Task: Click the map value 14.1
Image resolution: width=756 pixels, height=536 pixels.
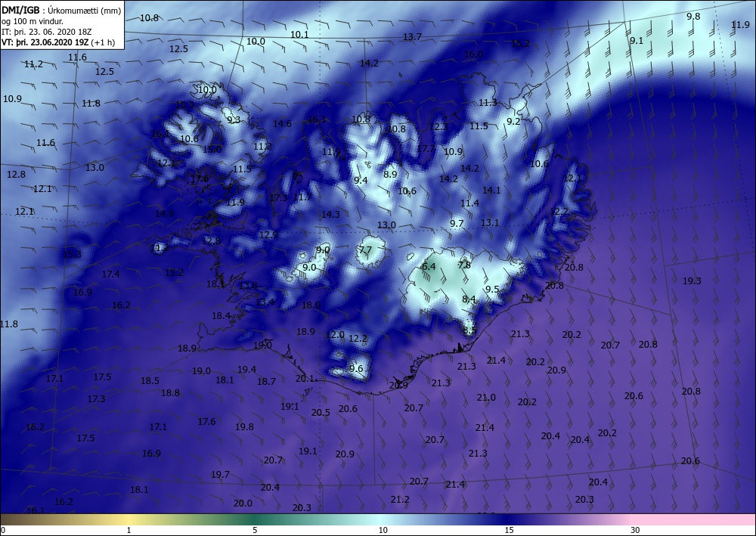Action: point(491,190)
